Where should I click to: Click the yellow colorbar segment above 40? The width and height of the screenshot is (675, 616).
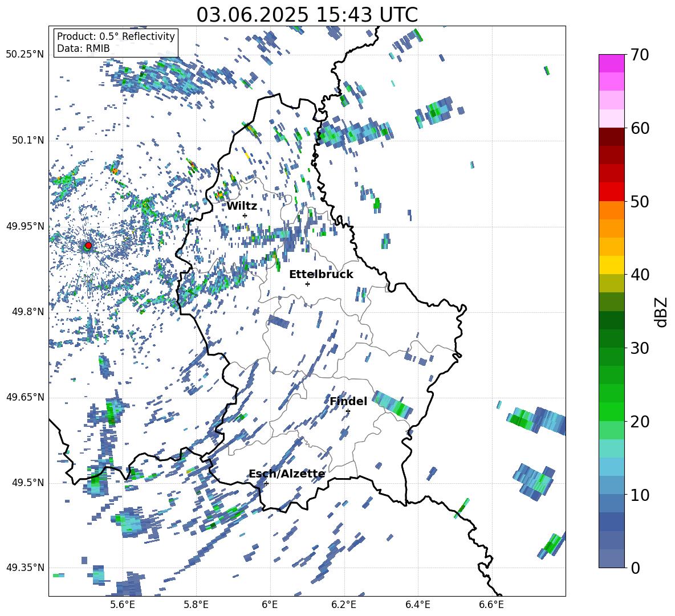click(x=611, y=265)
